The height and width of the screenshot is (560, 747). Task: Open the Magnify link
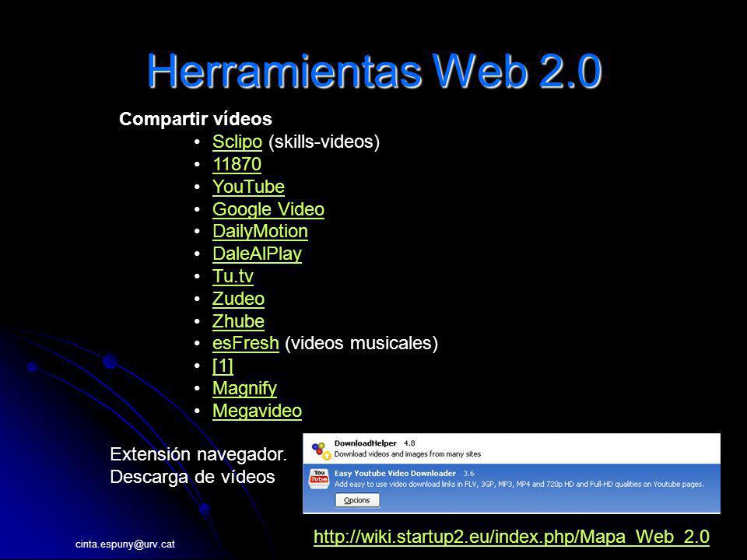(x=244, y=389)
